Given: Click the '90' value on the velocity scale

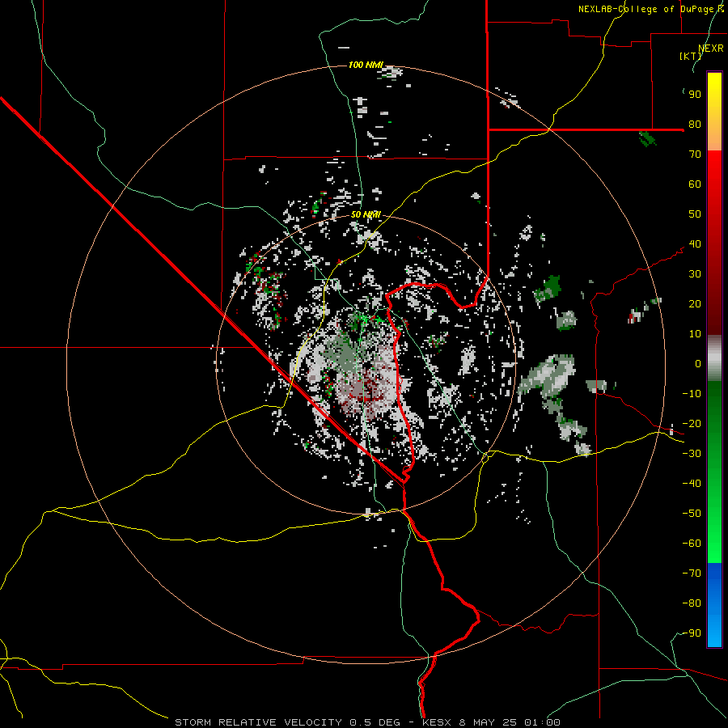Looking at the screenshot, I should click(x=695, y=95).
